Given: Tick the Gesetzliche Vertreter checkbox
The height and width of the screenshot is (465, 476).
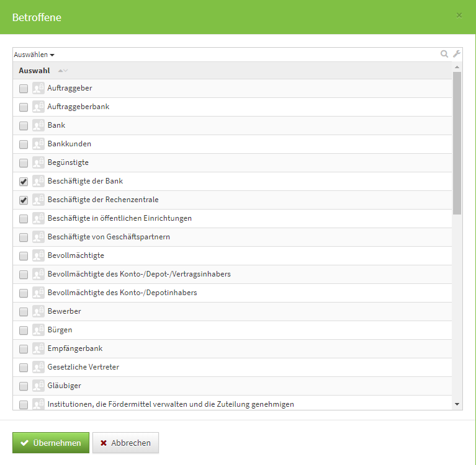Looking at the screenshot, I should click(x=24, y=368).
